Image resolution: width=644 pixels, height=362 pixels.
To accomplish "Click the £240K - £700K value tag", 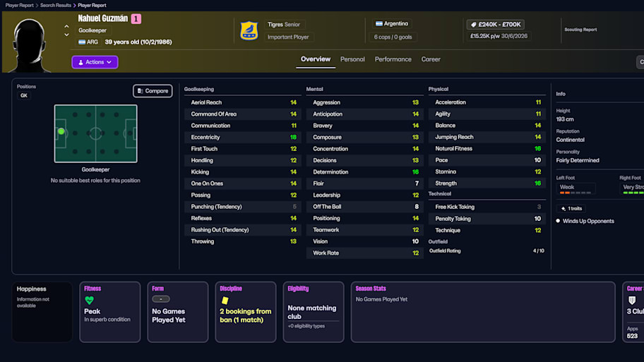I will [495, 25].
